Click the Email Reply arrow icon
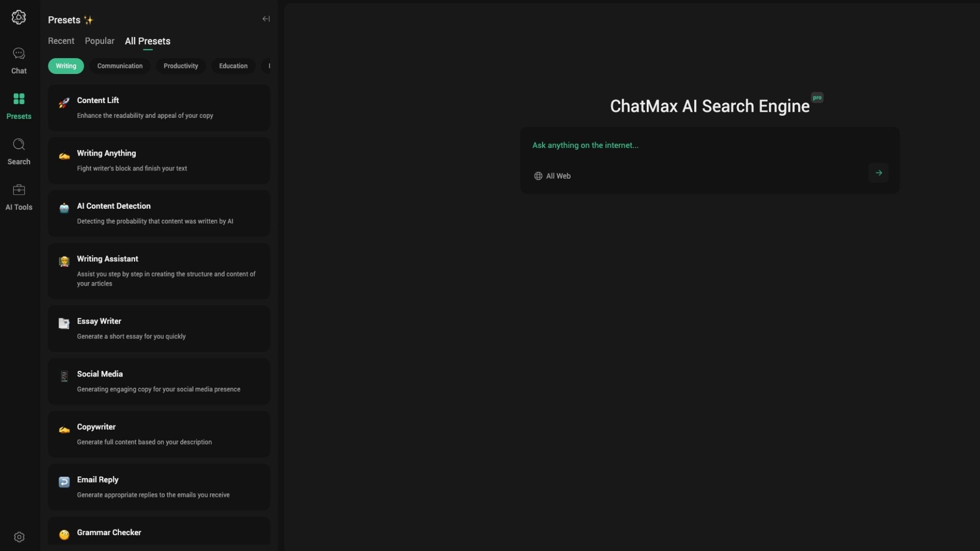 coord(64,482)
